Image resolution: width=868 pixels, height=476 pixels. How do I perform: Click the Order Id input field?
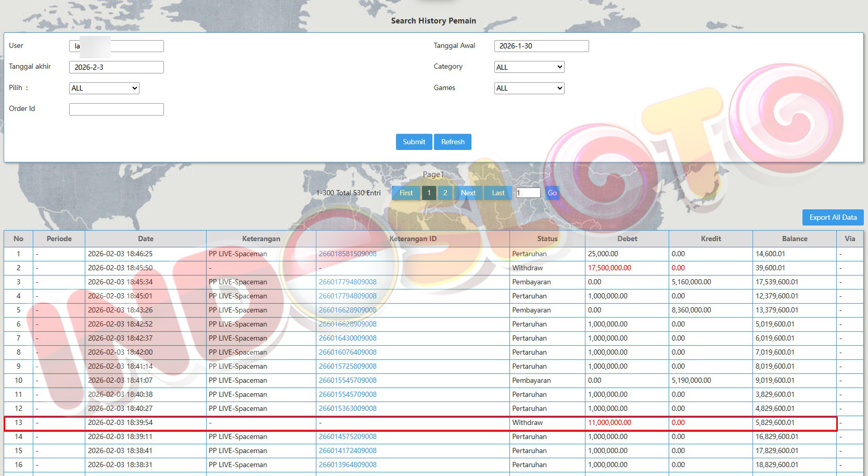click(x=117, y=109)
